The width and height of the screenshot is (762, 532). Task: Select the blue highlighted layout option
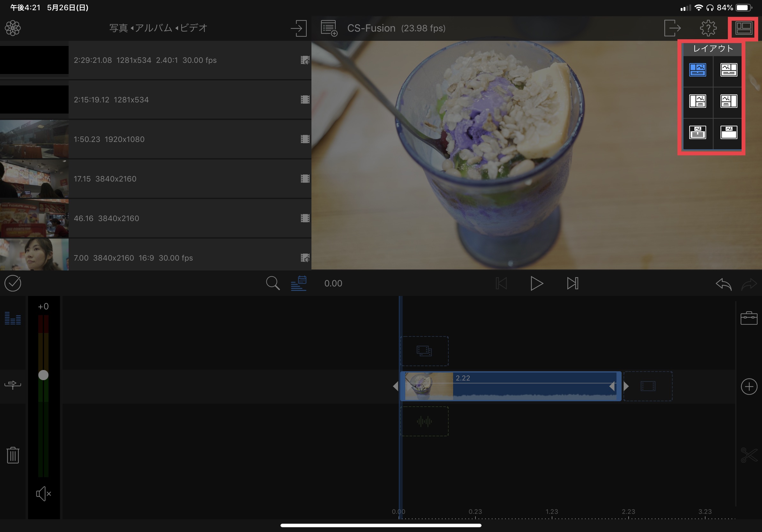click(x=697, y=70)
